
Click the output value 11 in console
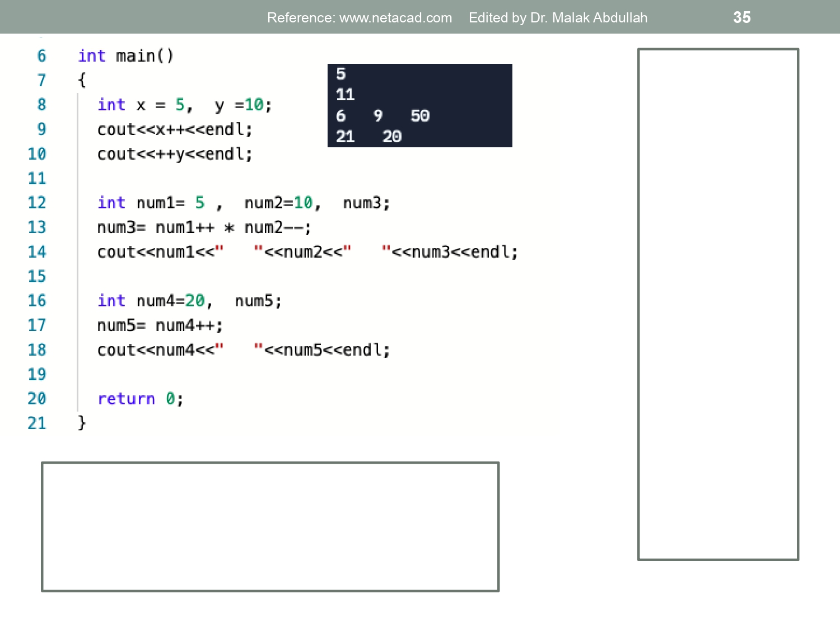coord(345,95)
